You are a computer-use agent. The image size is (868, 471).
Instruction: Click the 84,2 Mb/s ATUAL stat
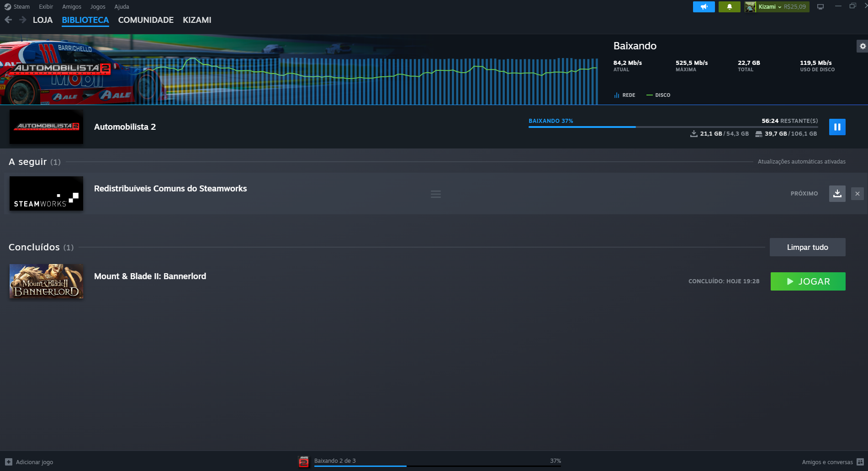(628, 66)
